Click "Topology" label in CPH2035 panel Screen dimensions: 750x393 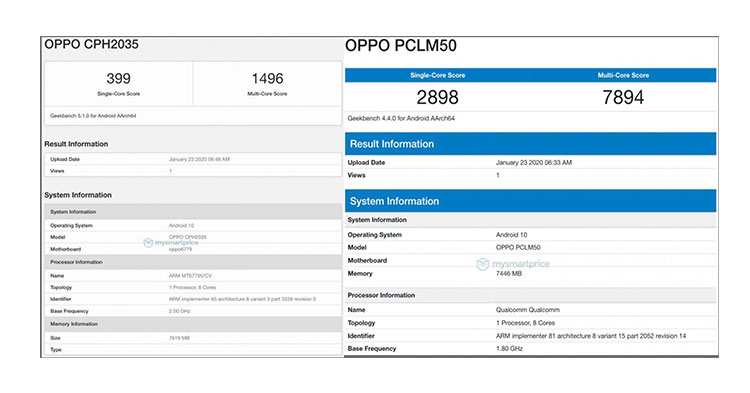tap(61, 288)
